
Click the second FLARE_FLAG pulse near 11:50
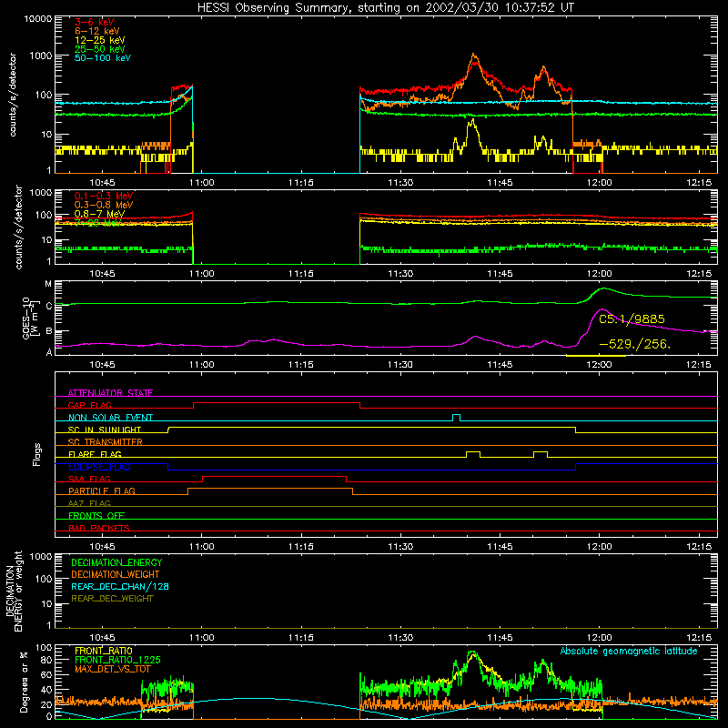tap(541, 454)
